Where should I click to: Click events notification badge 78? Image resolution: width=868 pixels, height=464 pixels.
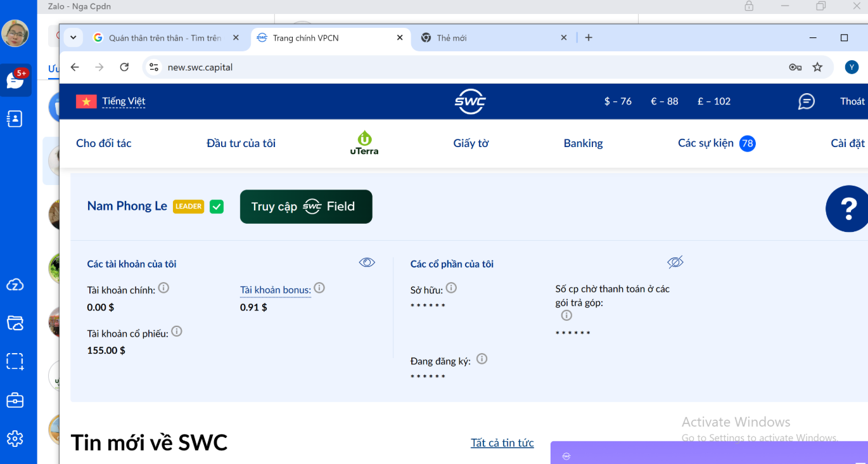point(748,143)
